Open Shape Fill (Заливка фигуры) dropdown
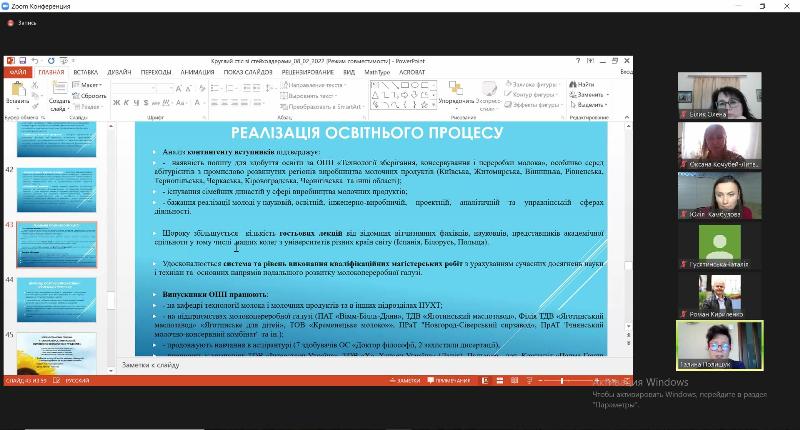The image size is (800, 430). click(x=532, y=84)
